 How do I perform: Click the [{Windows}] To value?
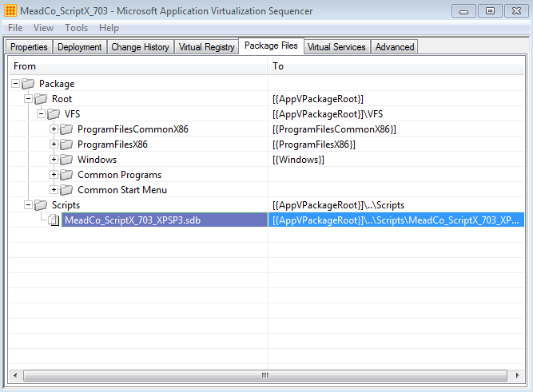(298, 160)
